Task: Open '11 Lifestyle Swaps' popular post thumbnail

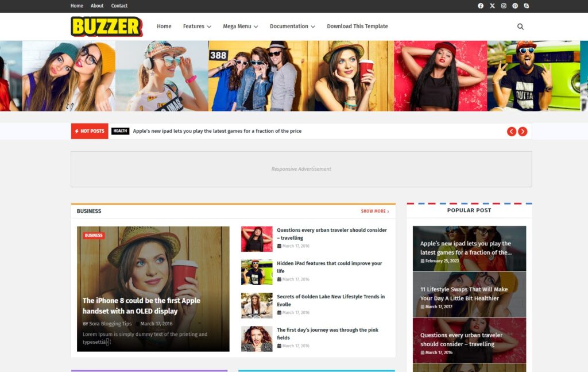Action: pos(469,294)
